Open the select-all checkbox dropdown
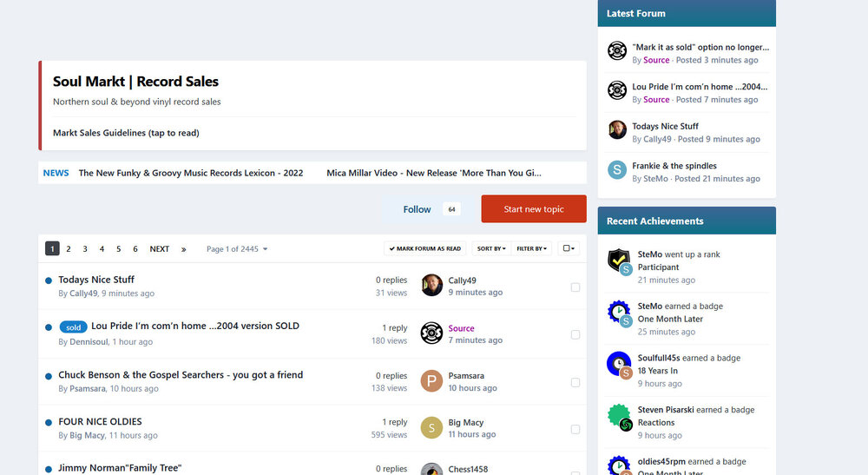Screen dimensions: 868x475 click(569, 248)
